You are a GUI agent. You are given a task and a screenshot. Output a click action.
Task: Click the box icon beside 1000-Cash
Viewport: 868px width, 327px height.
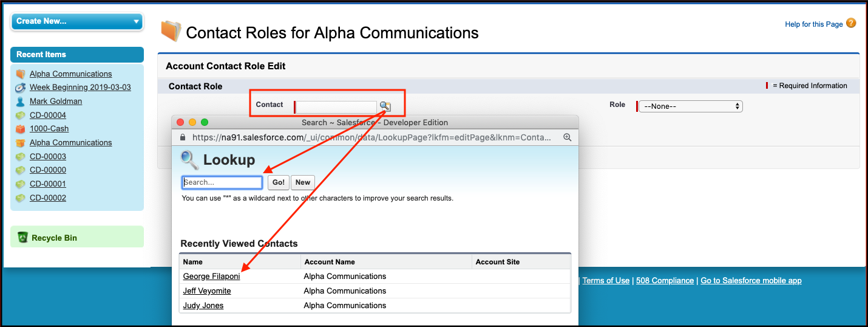click(20, 129)
